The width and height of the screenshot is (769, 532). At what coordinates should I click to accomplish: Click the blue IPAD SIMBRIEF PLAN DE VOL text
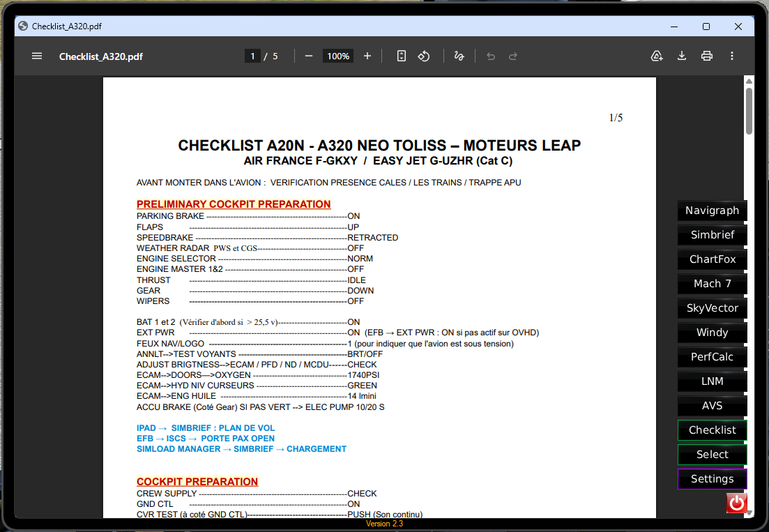pos(206,428)
